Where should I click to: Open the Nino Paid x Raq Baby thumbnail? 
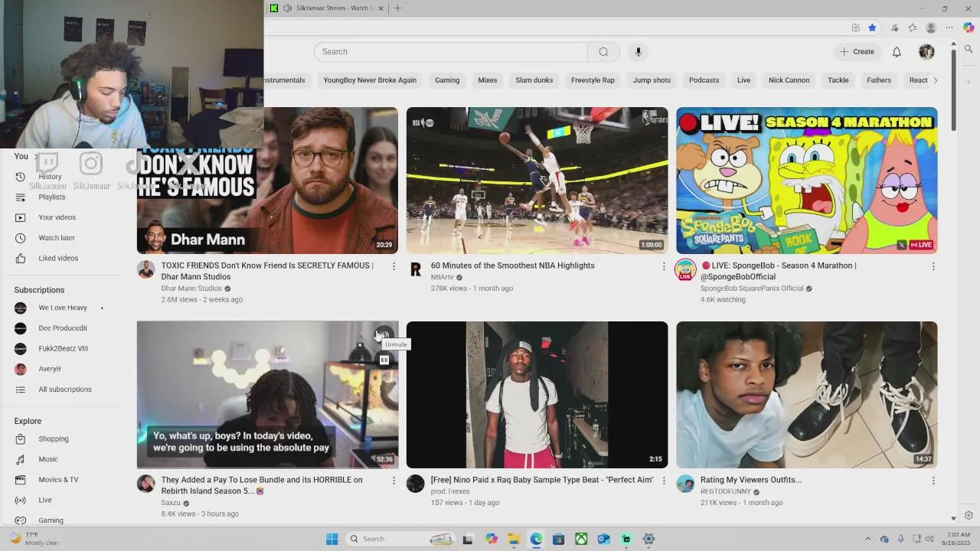(537, 395)
